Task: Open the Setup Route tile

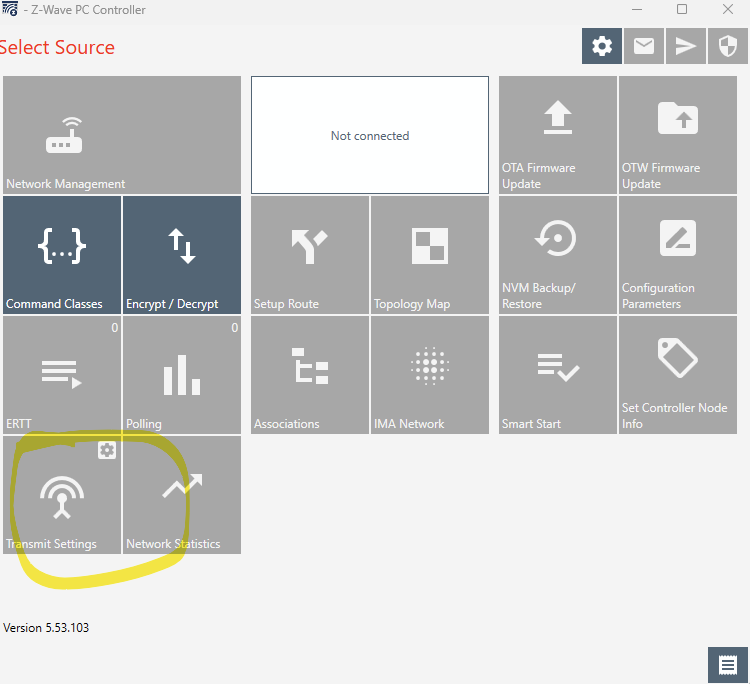Action: (x=310, y=255)
